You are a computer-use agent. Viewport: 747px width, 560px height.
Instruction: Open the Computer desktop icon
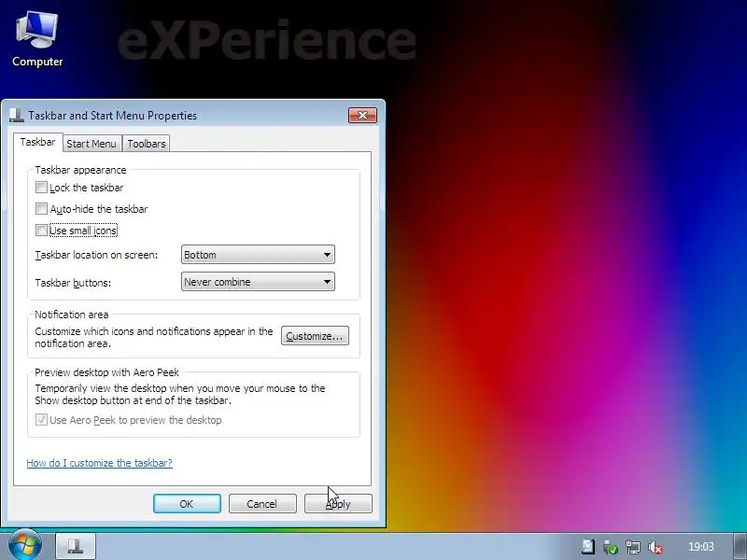click(x=37, y=40)
